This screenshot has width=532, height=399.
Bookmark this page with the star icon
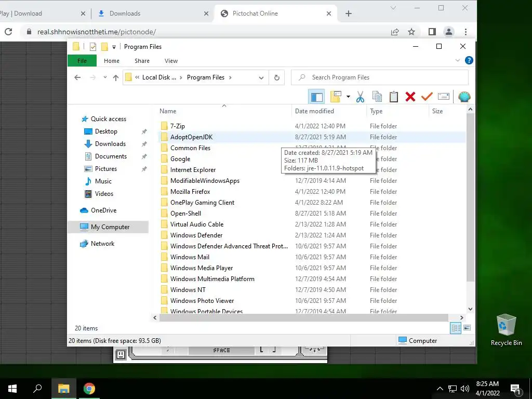coord(411,32)
